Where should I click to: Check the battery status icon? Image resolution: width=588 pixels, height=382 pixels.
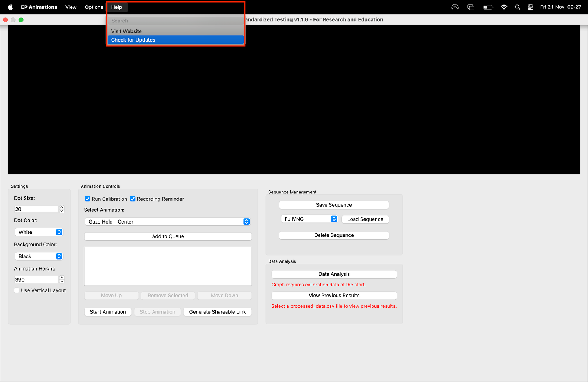coord(488,7)
